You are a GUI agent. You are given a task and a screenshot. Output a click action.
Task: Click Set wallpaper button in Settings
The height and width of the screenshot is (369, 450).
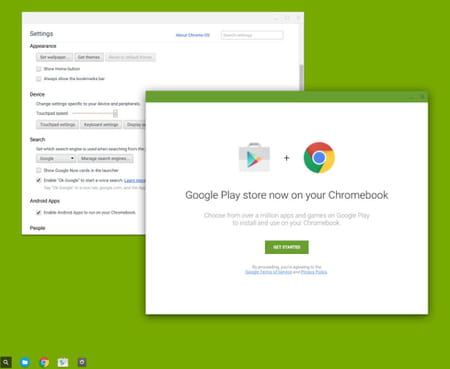[x=54, y=57]
